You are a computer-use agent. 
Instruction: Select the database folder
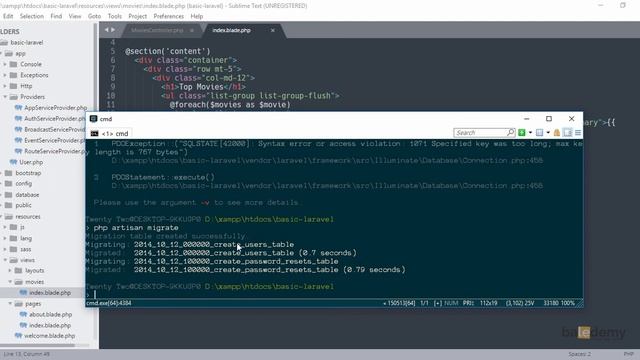click(27, 195)
